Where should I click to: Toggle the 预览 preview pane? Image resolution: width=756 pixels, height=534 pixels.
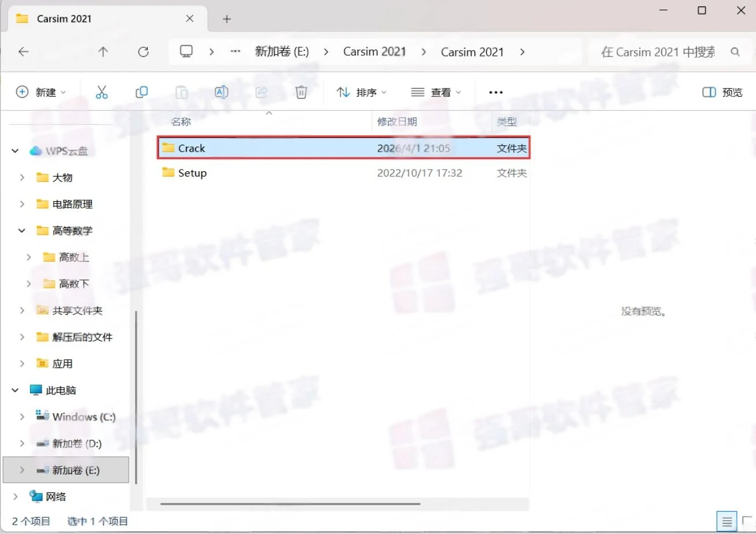723,92
